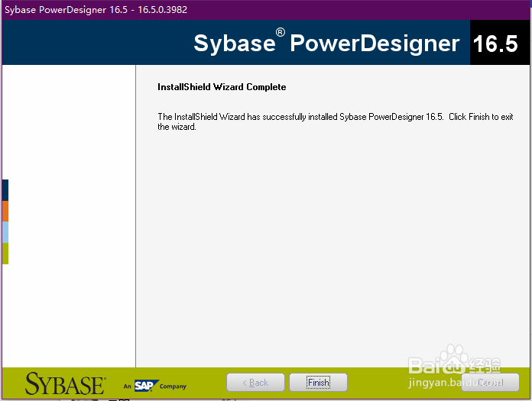Click the Sybase PowerDesigner banner title
The height and width of the screenshot is (401, 532).
coord(326,43)
